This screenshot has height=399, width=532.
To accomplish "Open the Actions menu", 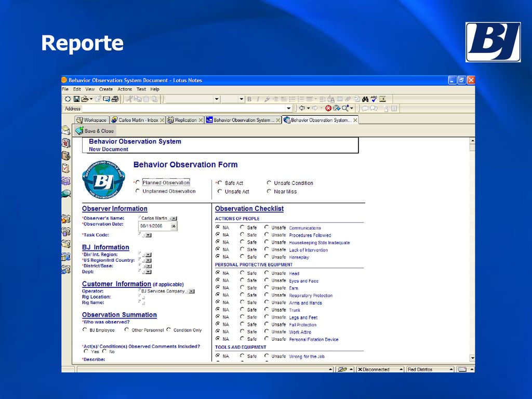I will (125, 89).
